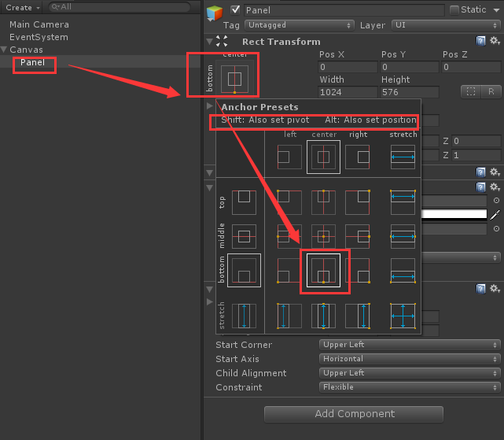Click the raw edit mode R button
Viewport: 504px width, 440px height.
[x=491, y=92]
